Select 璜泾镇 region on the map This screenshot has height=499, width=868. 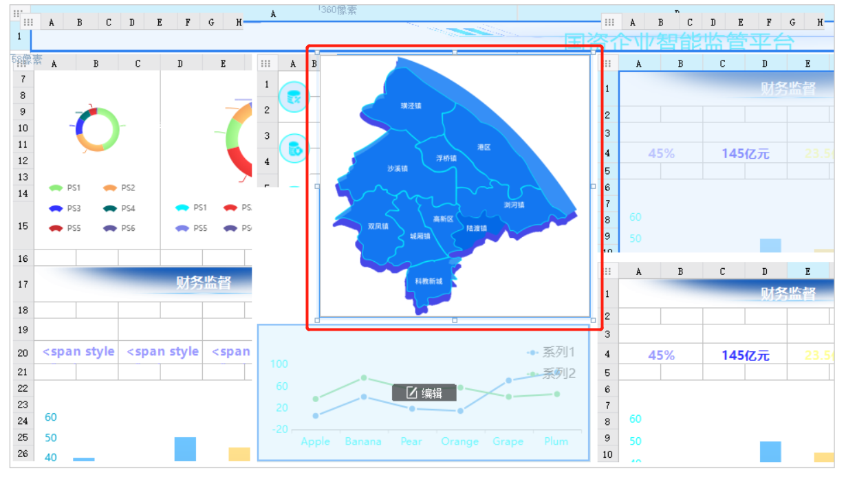coord(411,106)
